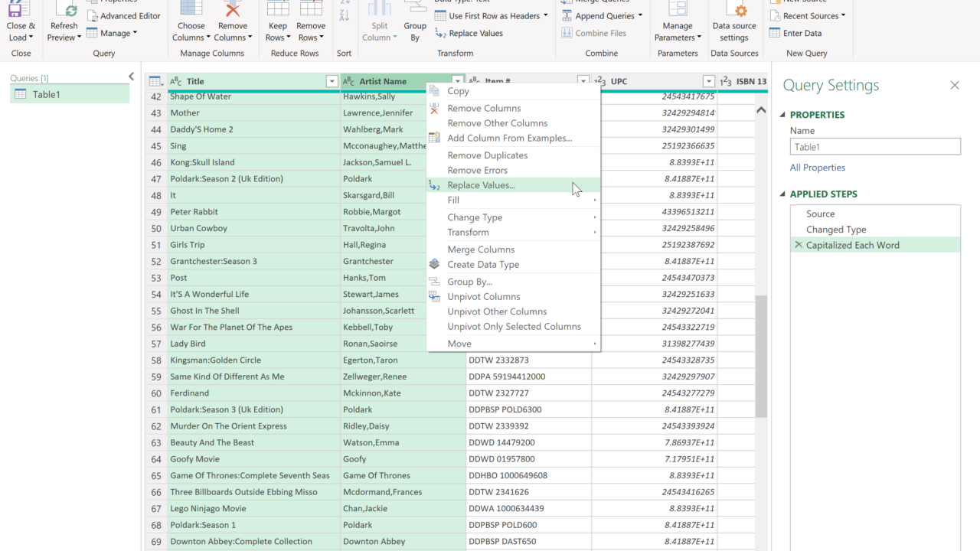Collapse the Queries pane

click(131, 77)
